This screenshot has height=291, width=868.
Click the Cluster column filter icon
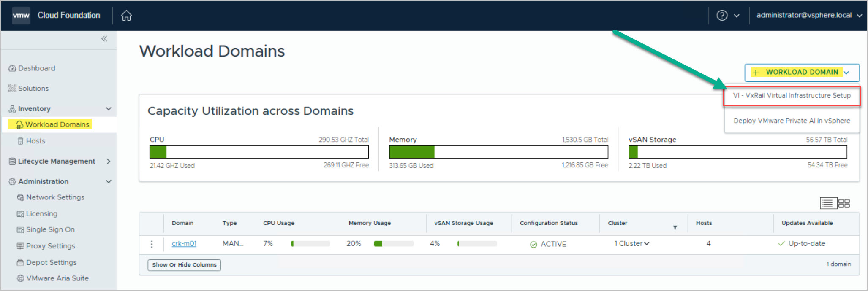point(675,227)
